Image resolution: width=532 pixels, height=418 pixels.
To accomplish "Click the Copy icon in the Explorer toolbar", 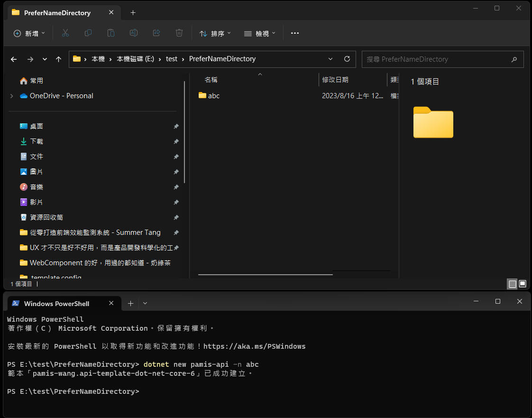I will click(x=88, y=33).
